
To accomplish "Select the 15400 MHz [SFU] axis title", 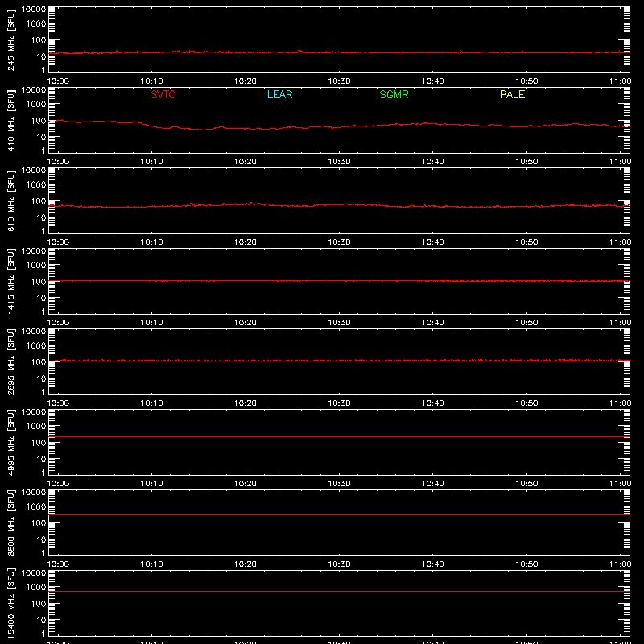I will (x=10, y=603).
